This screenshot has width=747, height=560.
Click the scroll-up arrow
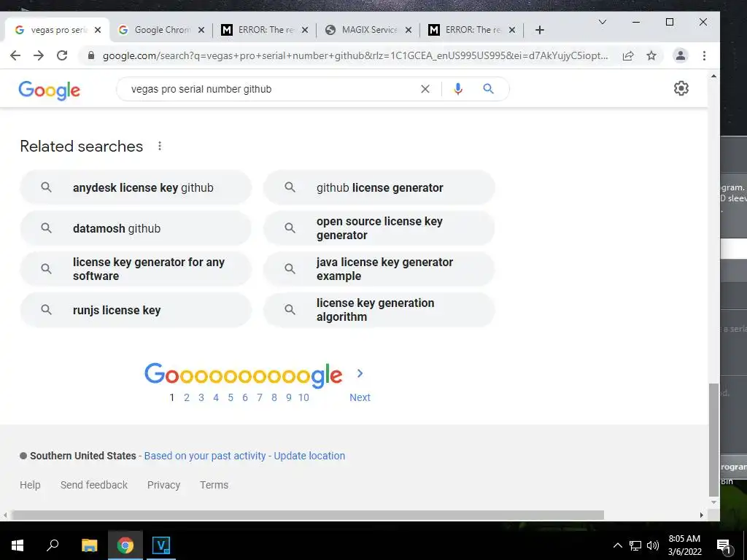pos(713,76)
